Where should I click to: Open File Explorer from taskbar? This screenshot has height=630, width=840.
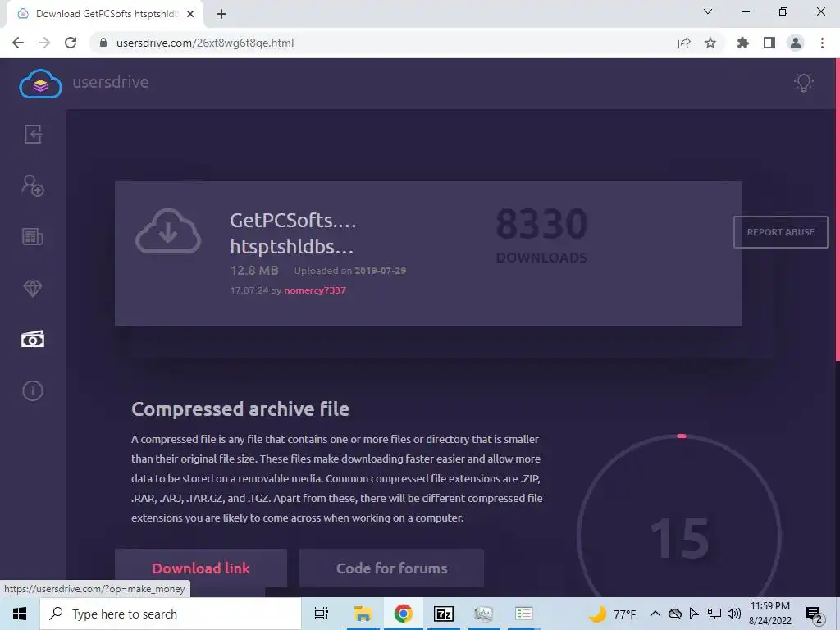tap(363, 614)
